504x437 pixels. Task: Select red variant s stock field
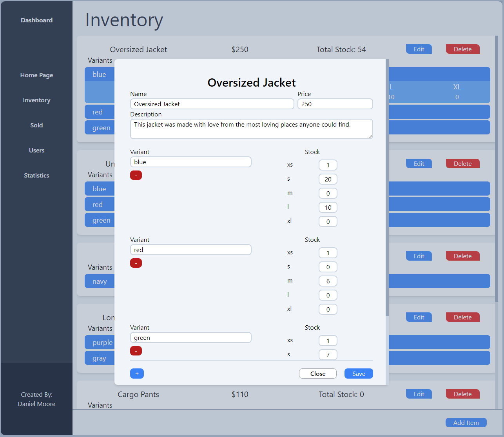[x=328, y=267]
